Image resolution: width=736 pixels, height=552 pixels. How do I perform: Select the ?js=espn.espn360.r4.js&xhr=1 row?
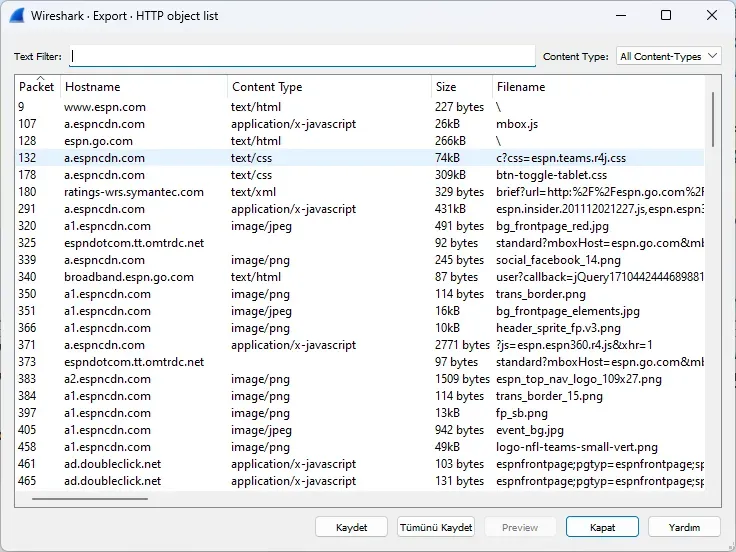tap(360, 345)
